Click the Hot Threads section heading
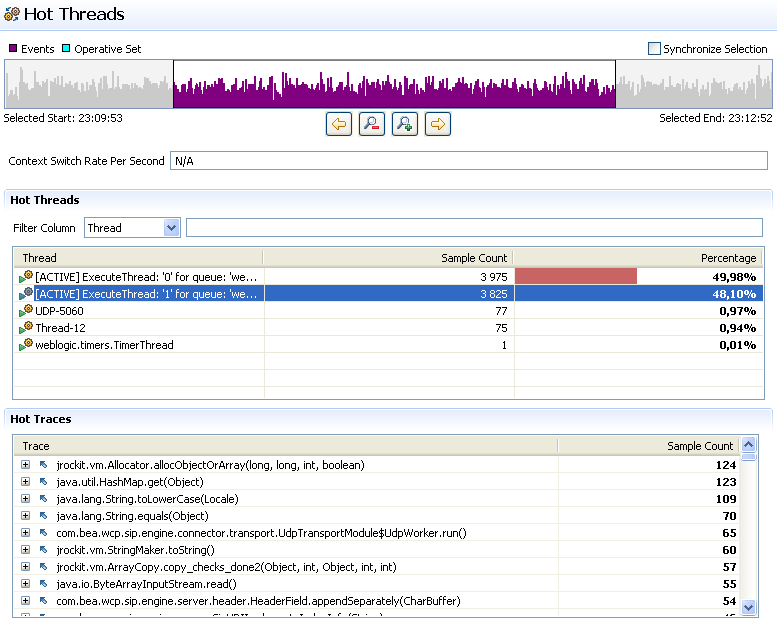This screenshot has width=777, height=625. (45, 200)
